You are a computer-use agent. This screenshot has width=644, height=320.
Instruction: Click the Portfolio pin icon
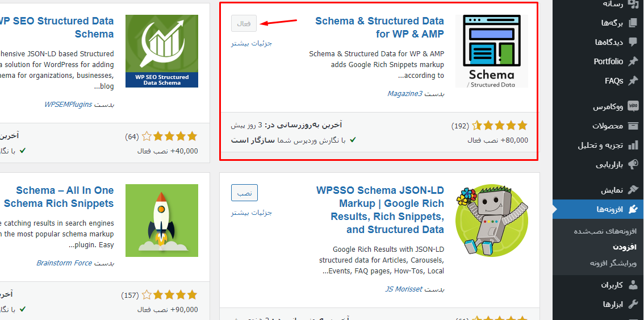click(633, 61)
